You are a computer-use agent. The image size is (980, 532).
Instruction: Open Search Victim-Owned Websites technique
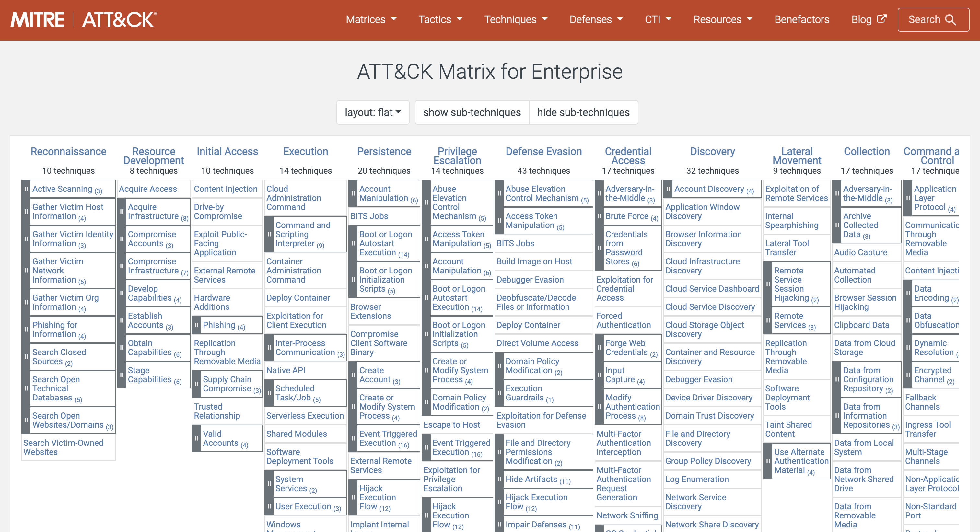pos(63,447)
